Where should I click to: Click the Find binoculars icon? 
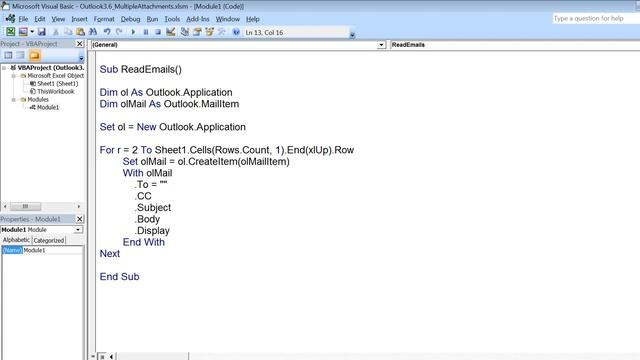tap(93, 32)
